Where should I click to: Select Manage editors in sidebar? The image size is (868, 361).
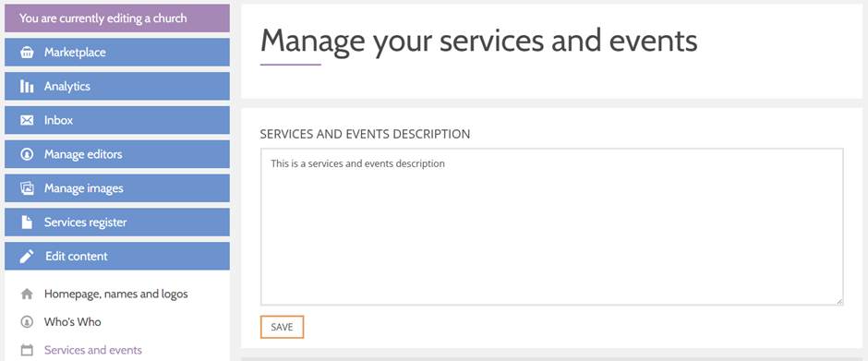117,154
